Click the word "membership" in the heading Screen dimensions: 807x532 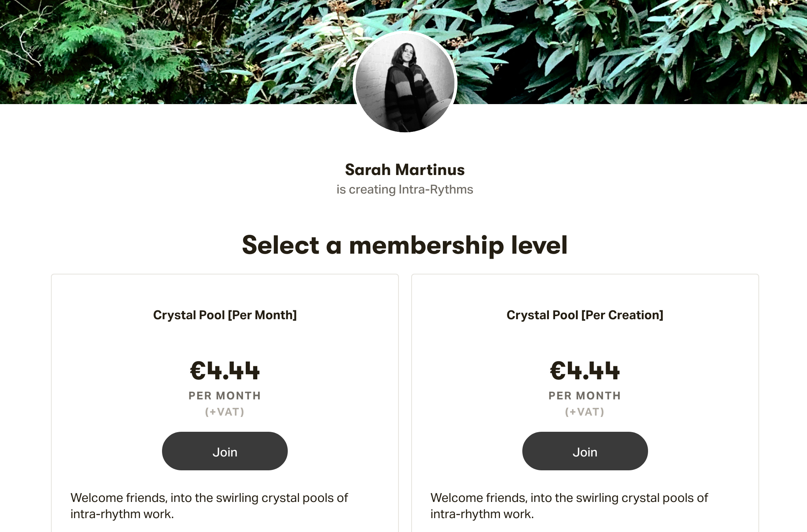[x=426, y=245]
